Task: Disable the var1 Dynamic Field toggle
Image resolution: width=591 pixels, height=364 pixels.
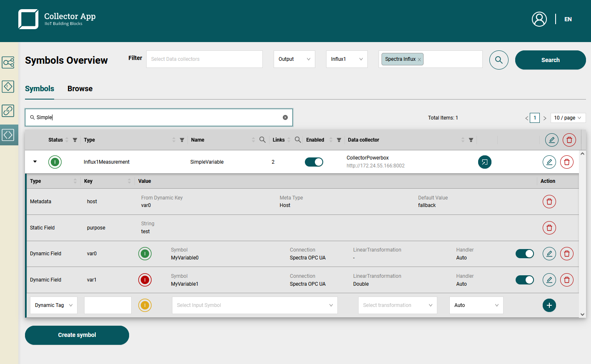Action: coord(524,280)
